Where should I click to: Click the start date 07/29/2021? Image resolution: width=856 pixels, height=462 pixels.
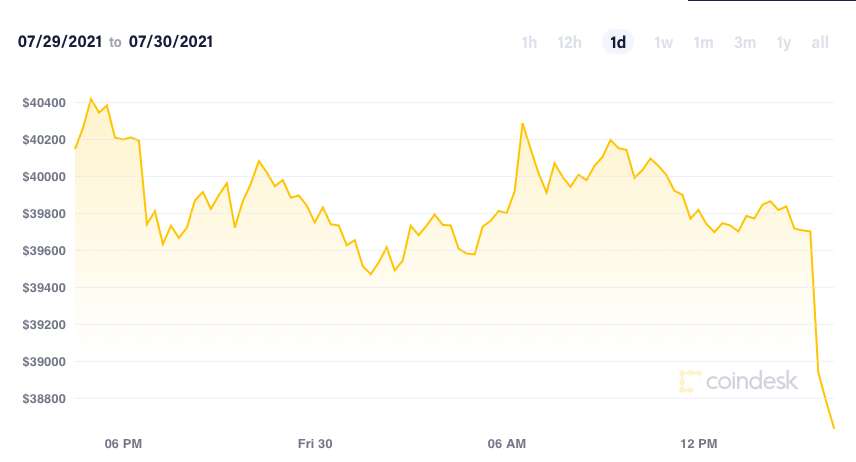[59, 42]
